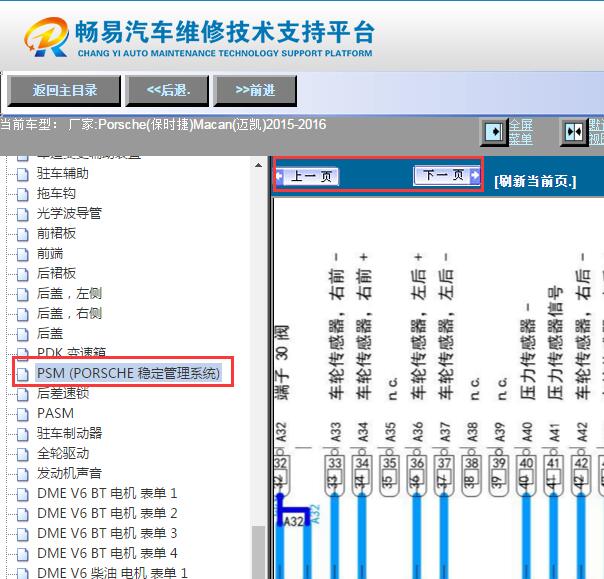Click the page icon beside PASM

point(23,414)
